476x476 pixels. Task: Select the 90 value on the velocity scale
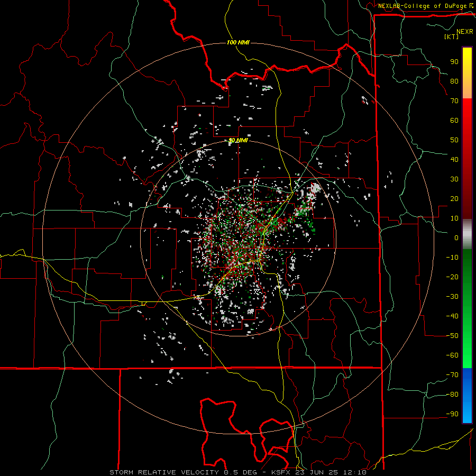point(454,62)
